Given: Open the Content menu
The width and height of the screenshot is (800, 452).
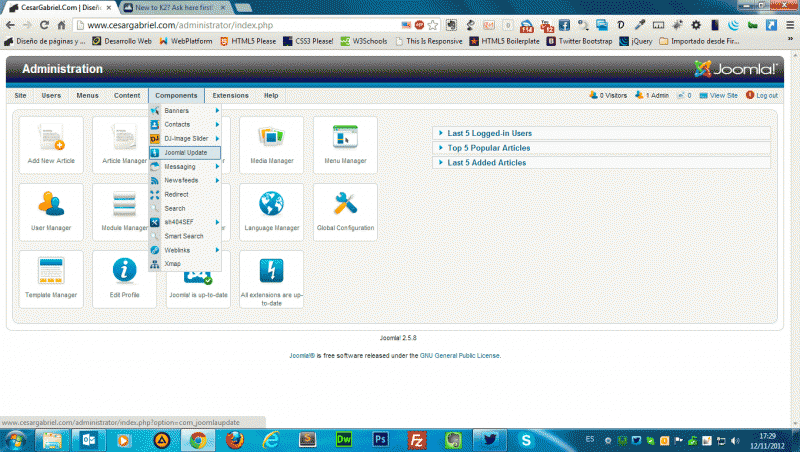Looking at the screenshot, I should [127, 95].
